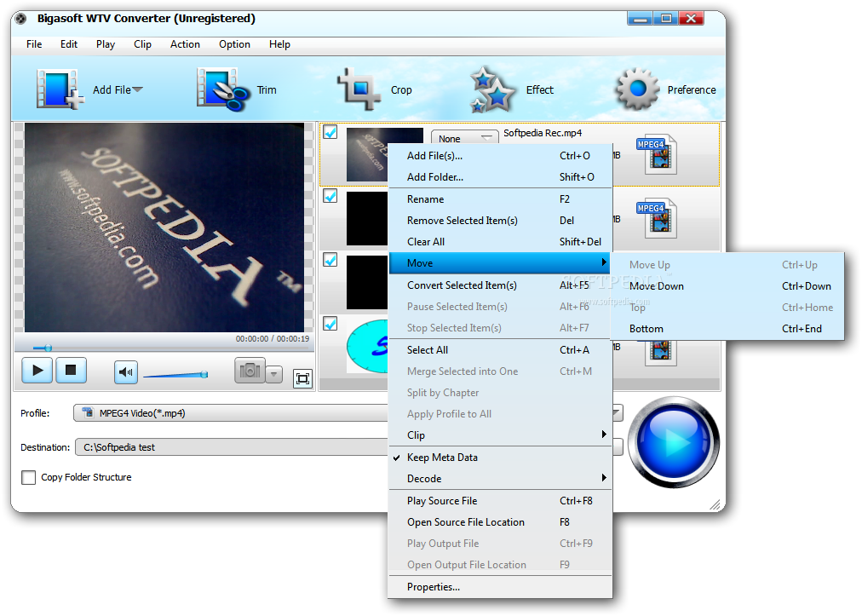Choose Convert Selected Item(s)
The width and height of the screenshot is (862, 616).
(x=500, y=285)
